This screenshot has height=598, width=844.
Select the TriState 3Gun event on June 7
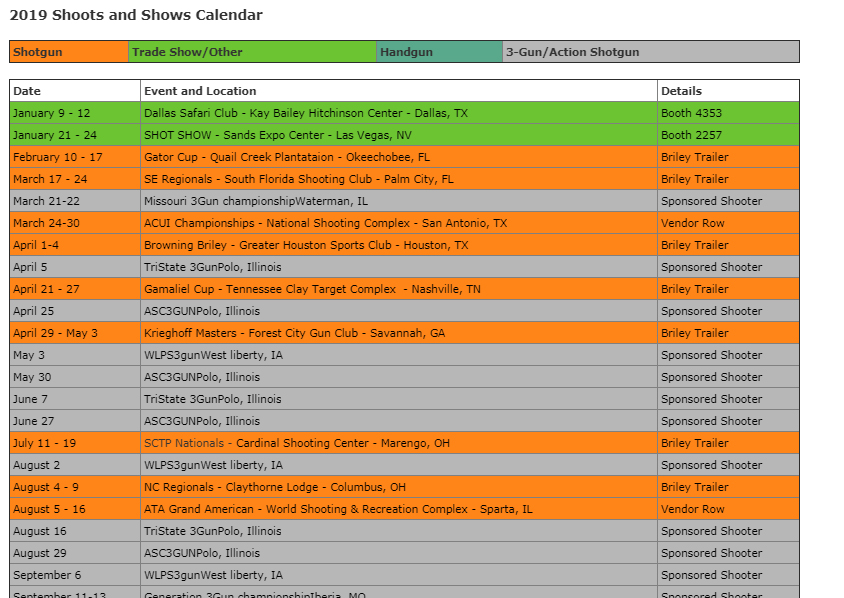[x=399, y=399]
